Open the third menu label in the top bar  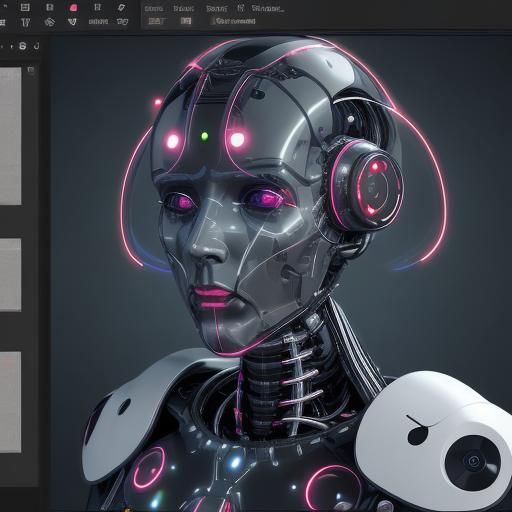tap(216, 9)
